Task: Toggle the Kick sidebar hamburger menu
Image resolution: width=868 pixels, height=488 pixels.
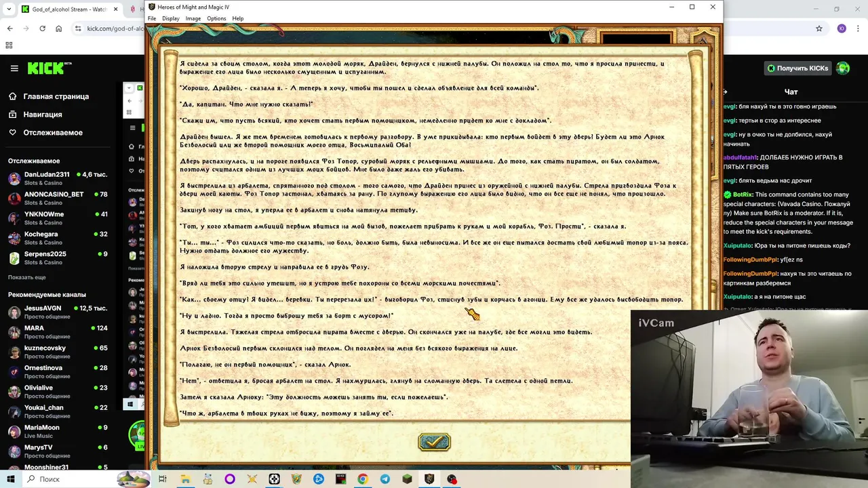Action: 14,68
